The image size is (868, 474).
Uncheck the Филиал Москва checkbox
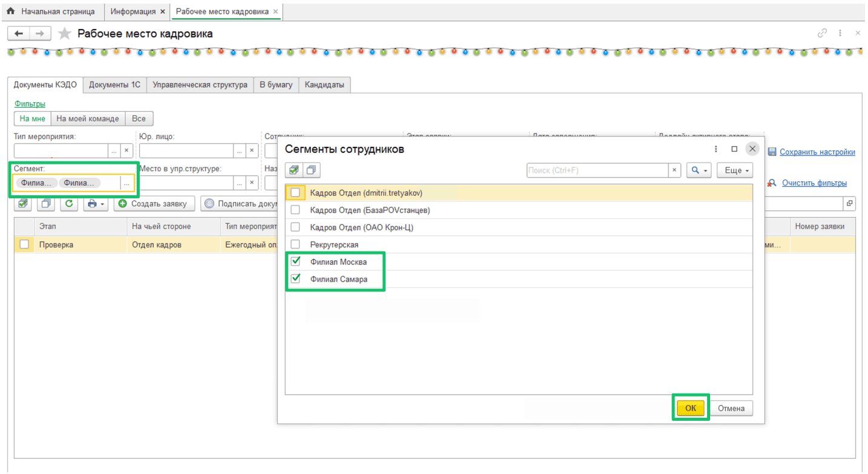pyautogui.click(x=296, y=262)
